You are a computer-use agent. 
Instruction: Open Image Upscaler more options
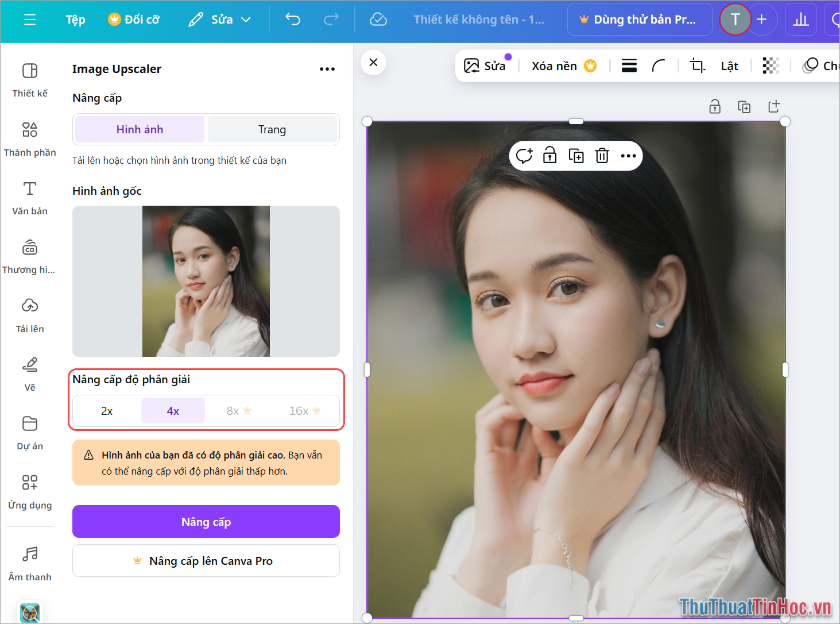(x=327, y=69)
